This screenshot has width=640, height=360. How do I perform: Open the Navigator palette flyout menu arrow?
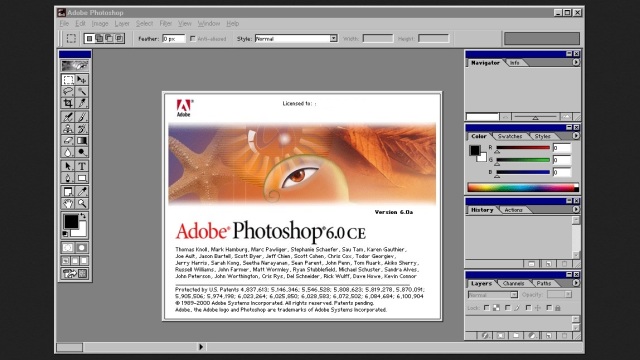(x=576, y=62)
